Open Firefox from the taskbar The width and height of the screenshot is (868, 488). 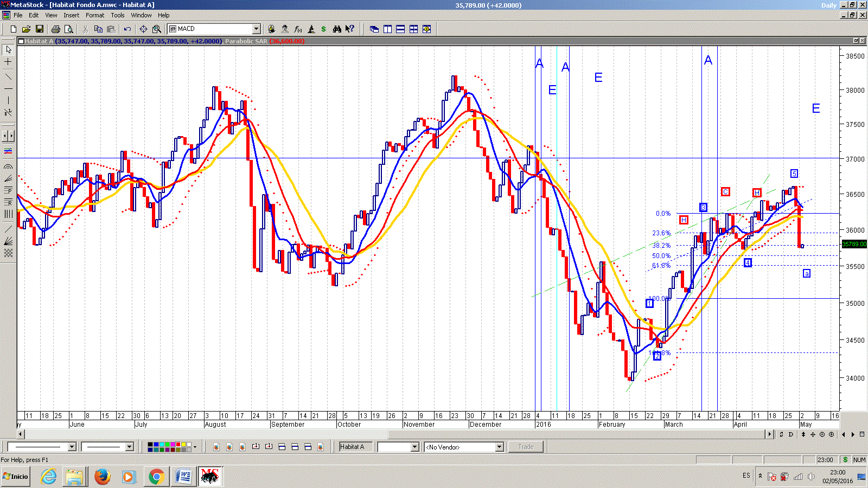pyautogui.click(x=102, y=477)
